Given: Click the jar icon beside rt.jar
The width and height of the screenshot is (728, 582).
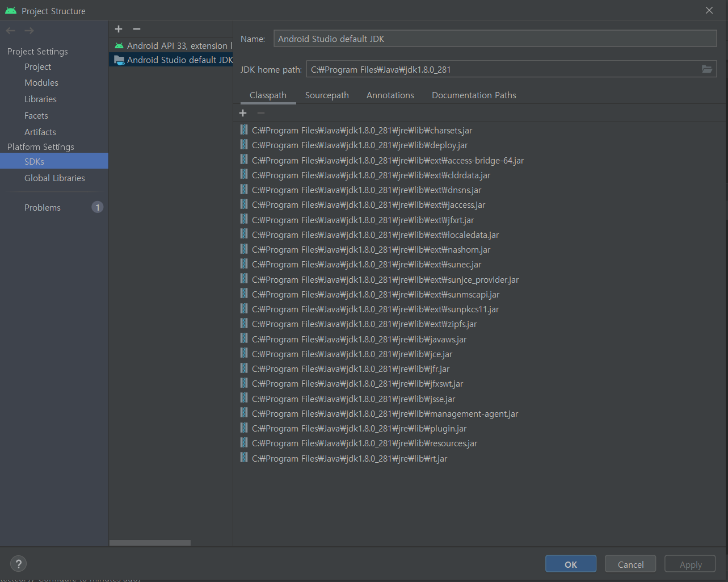Looking at the screenshot, I should [244, 458].
